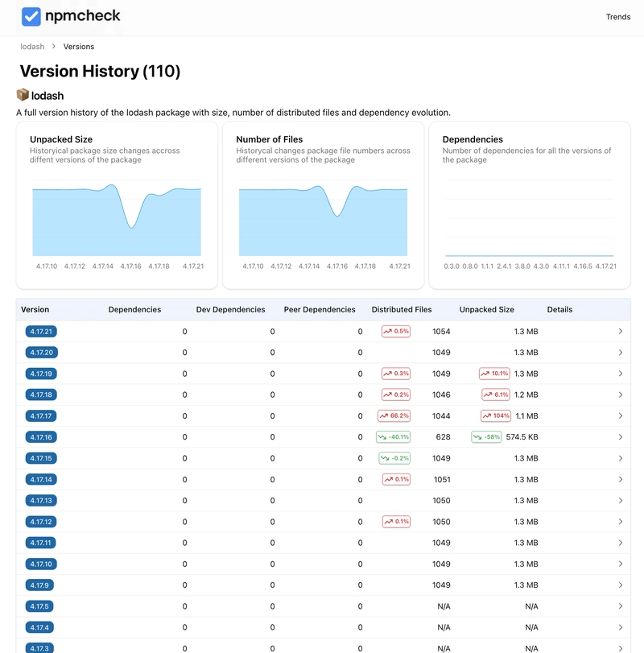Open details chevron for version 4.17.17
Image resolution: width=644 pixels, height=653 pixels.
(621, 415)
